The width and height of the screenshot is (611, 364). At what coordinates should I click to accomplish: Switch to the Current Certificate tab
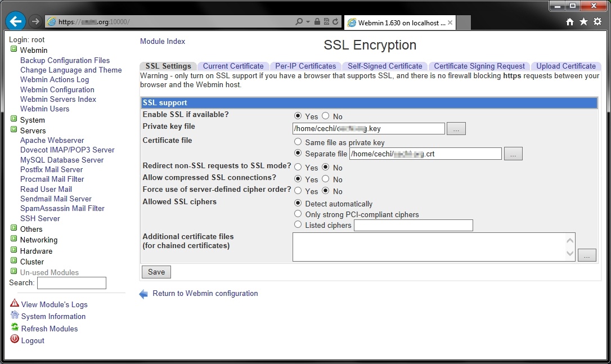(233, 66)
